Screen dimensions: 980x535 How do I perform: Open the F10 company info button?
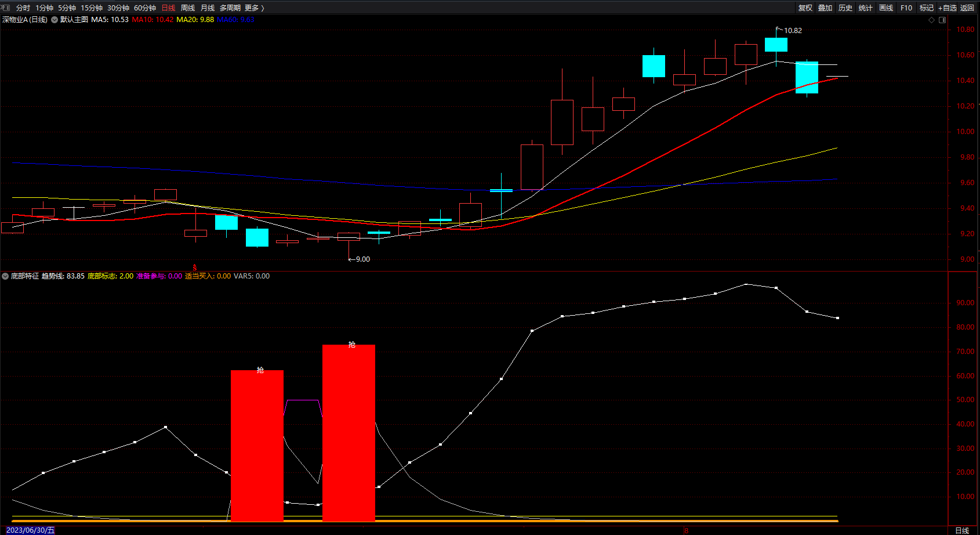906,8
